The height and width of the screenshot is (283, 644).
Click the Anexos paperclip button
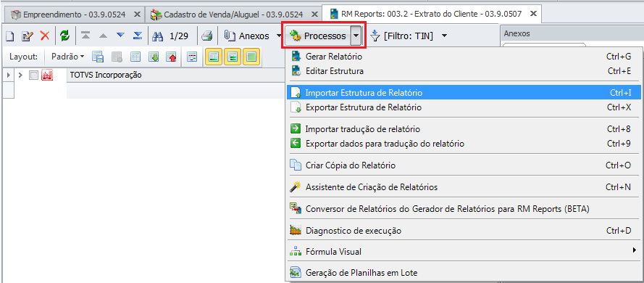point(246,36)
